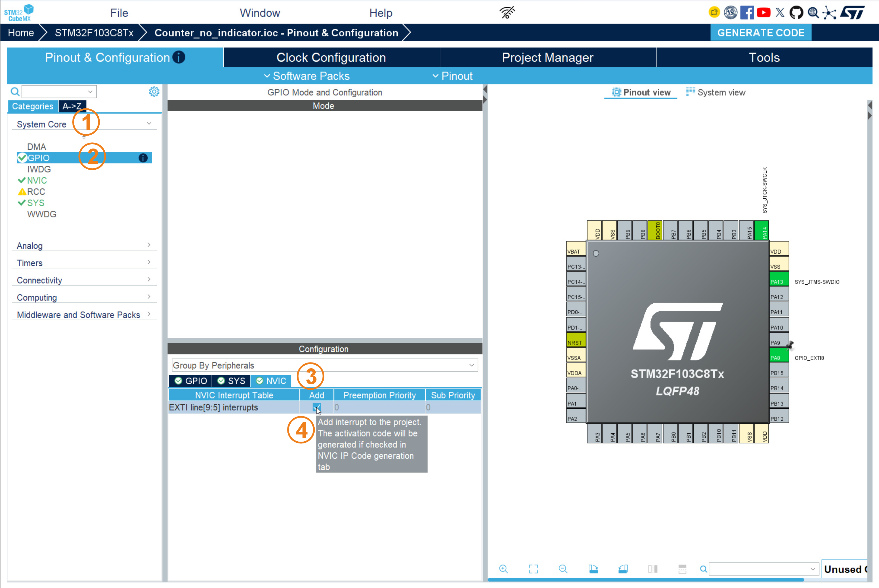Expand the System Core category
The image size is (879, 588).
84,124
